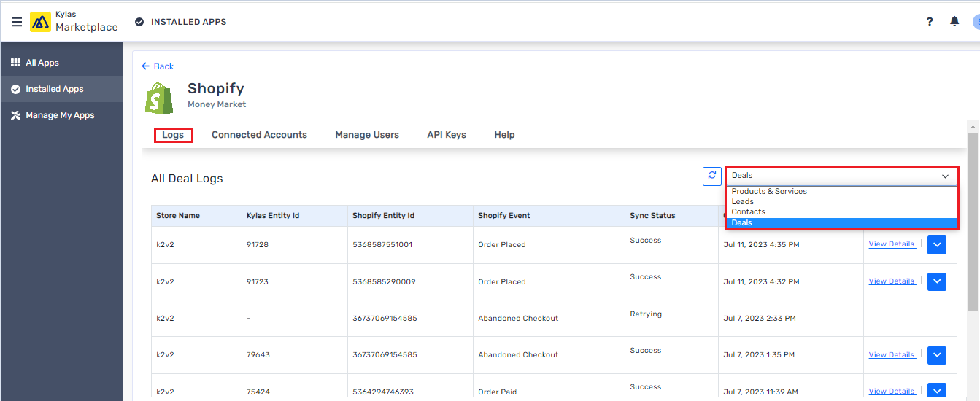This screenshot has width=980, height=401.
Task: Click the vertical page scrollbar
Action: [973, 219]
